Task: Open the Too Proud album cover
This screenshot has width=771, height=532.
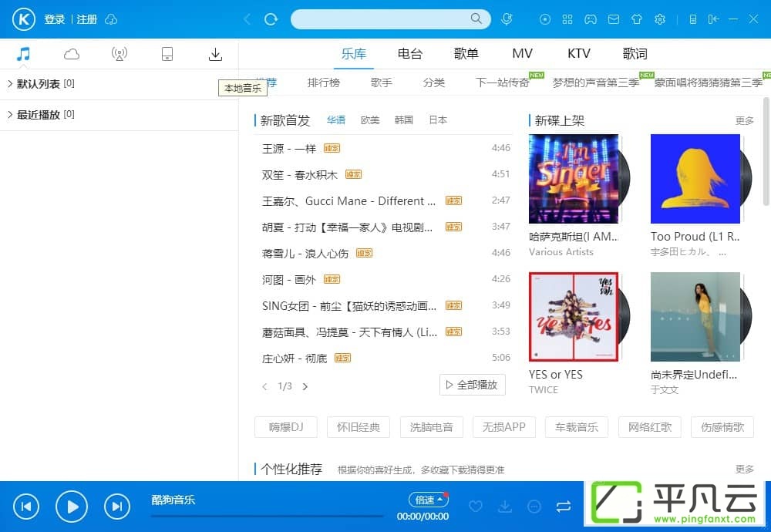Action: [695, 179]
